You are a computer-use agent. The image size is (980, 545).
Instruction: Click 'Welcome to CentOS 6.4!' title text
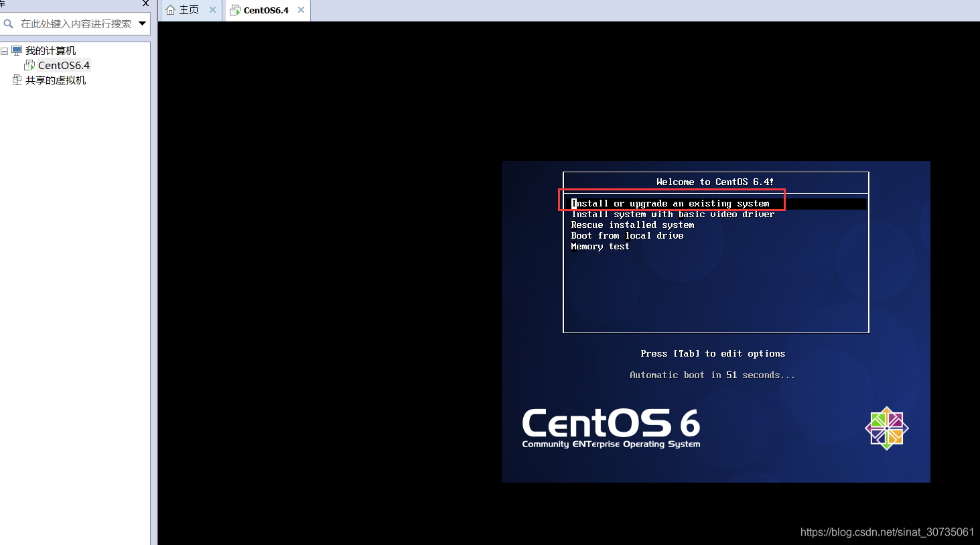(715, 182)
